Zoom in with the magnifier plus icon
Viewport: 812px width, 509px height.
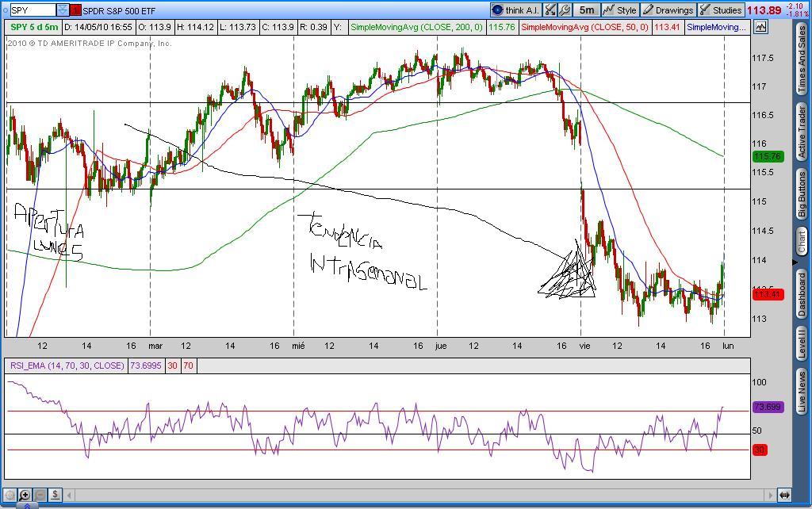point(25,495)
